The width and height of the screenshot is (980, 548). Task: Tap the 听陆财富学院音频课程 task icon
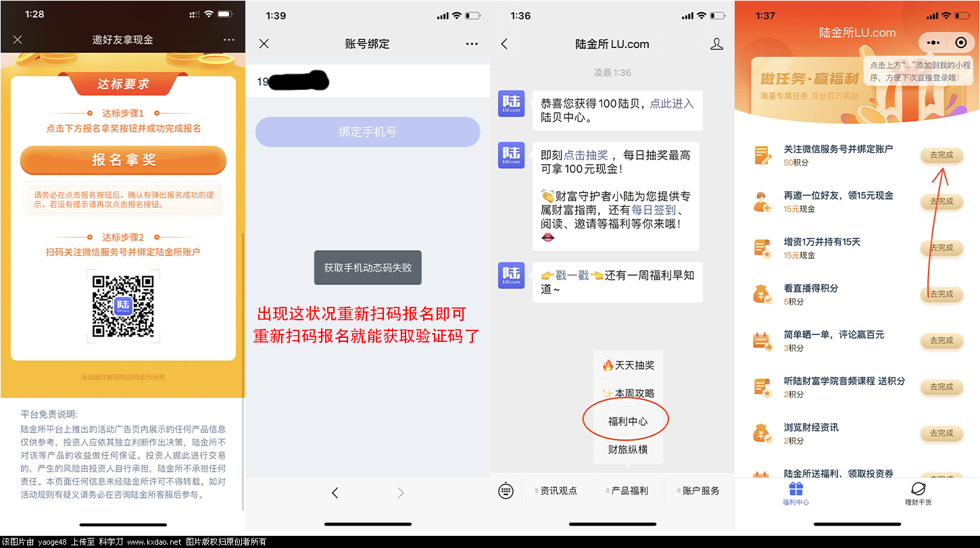pyautogui.click(x=763, y=387)
